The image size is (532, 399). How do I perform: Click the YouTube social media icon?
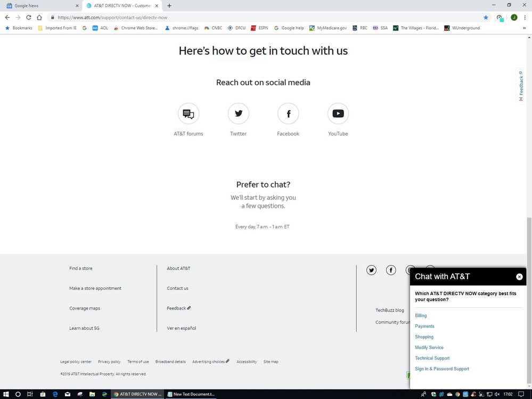pos(338,113)
